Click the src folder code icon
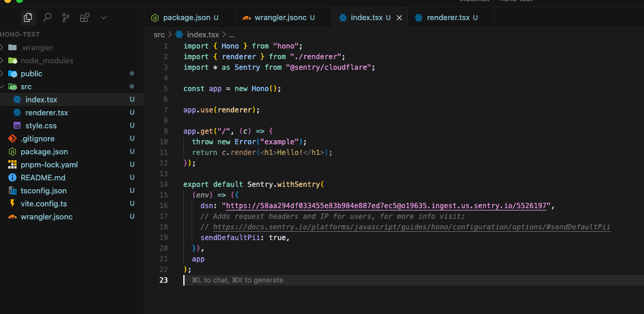 [12, 86]
